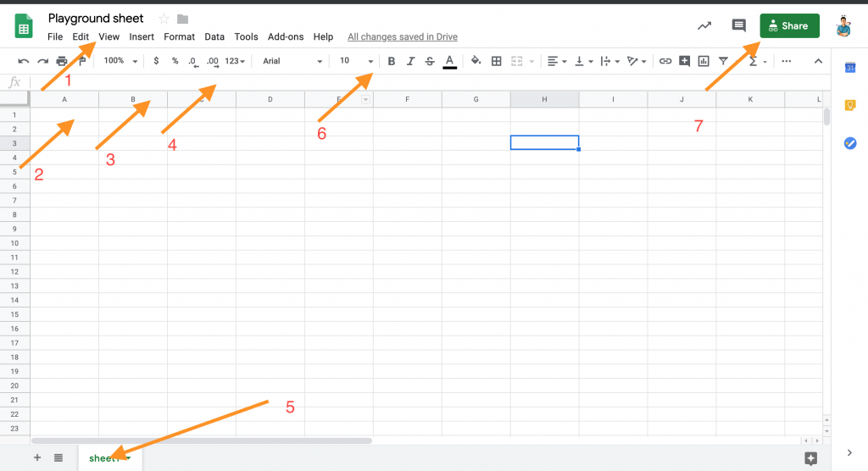
Task: Open Arial font dropdown
Action: point(292,61)
